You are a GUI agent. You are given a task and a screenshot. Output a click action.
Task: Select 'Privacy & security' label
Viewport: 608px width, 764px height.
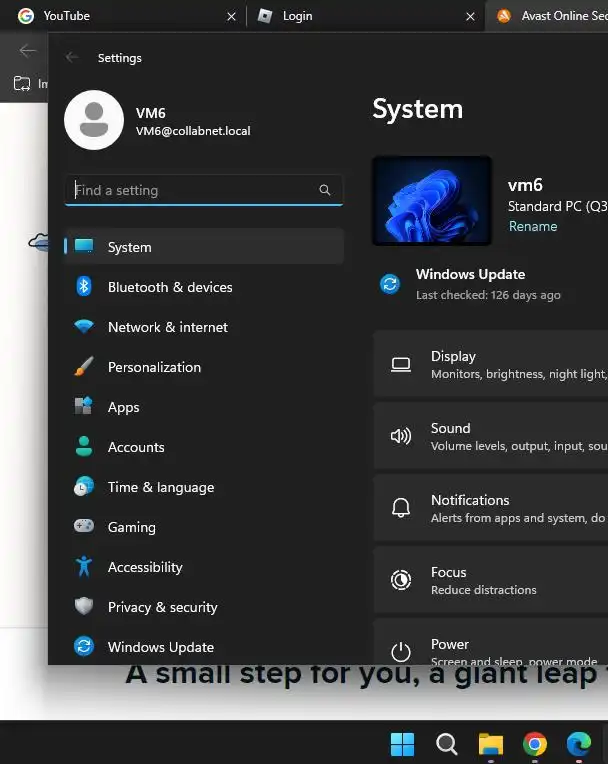click(163, 607)
